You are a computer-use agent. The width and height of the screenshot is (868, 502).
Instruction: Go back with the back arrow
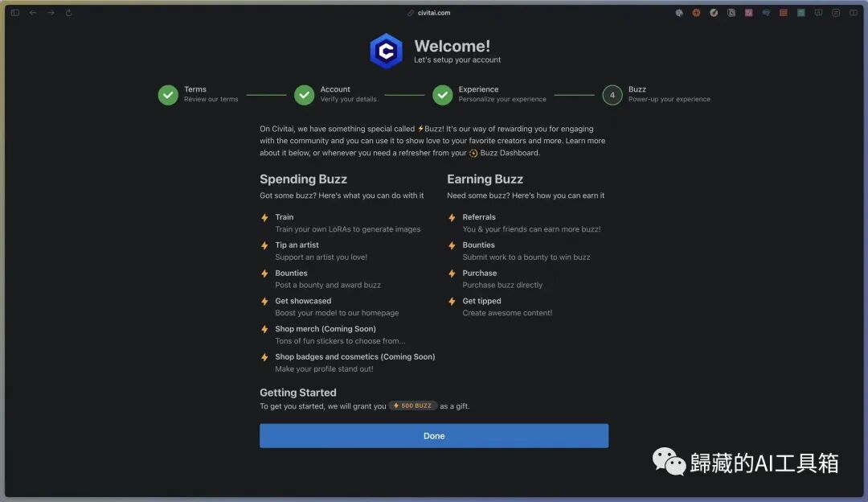[33, 13]
